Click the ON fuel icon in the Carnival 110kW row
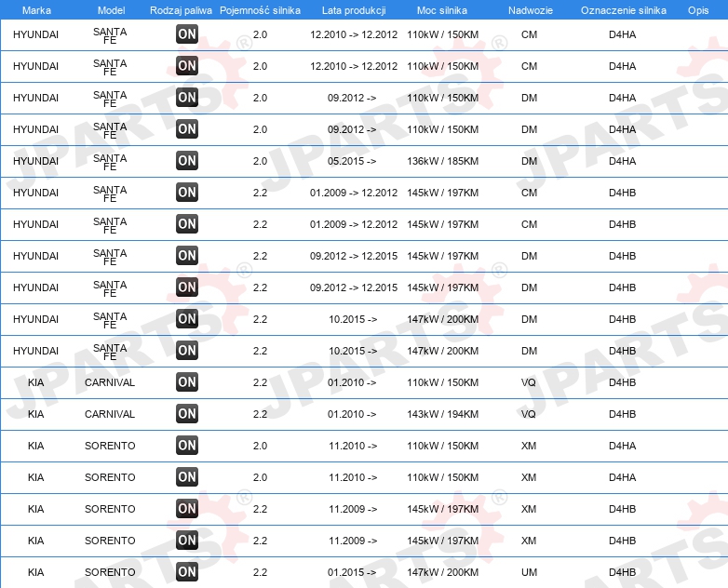 coord(187,382)
